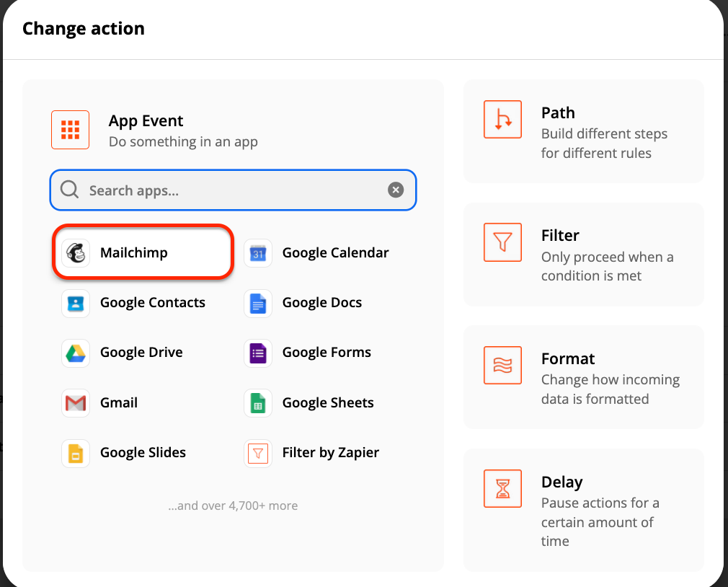The height and width of the screenshot is (587, 728).
Task: Click 'Only proceed when a condition is met'
Action: (608, 266)
